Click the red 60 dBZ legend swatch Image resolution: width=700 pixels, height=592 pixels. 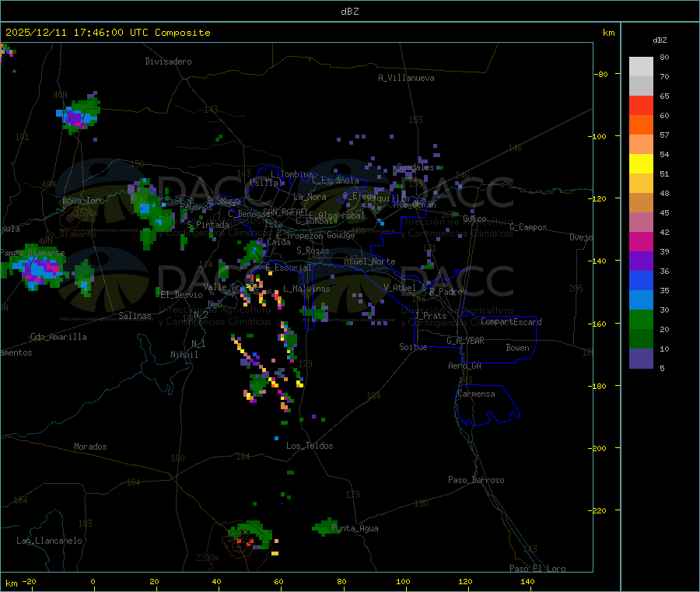[641, 105]
